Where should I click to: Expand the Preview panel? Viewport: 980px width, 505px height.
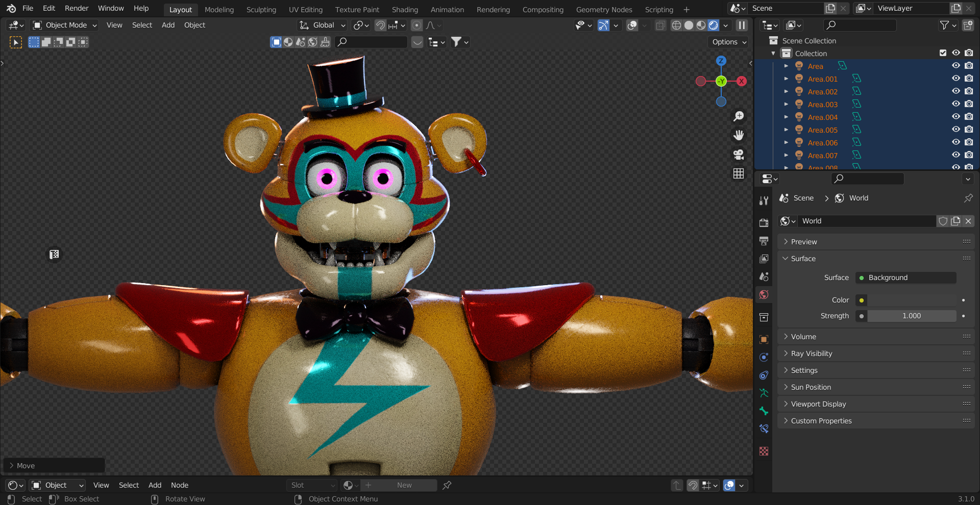click(x=876, y=242)
